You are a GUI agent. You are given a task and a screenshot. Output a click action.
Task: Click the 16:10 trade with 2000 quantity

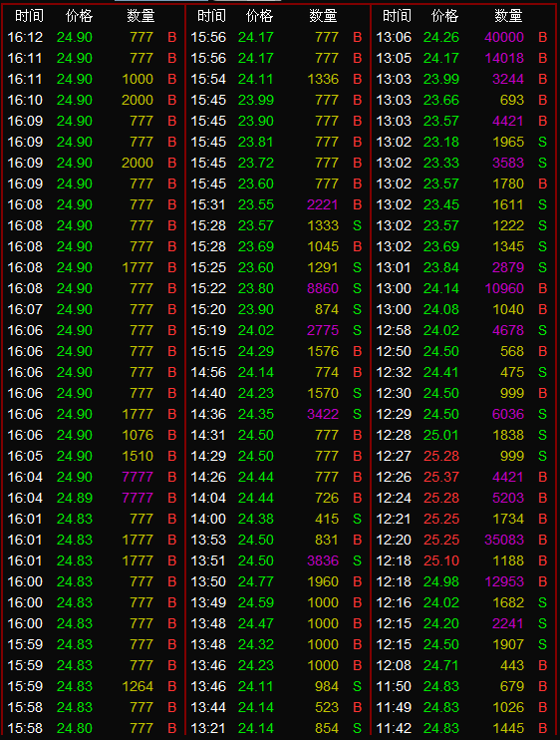pyautogui.click(x=93, y=100)
